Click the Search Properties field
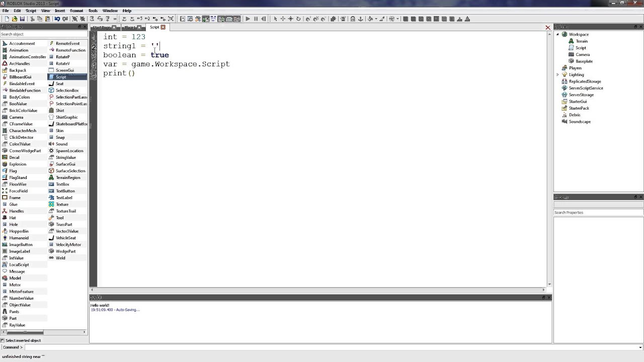The image size is (644, 362). [598, 213]
